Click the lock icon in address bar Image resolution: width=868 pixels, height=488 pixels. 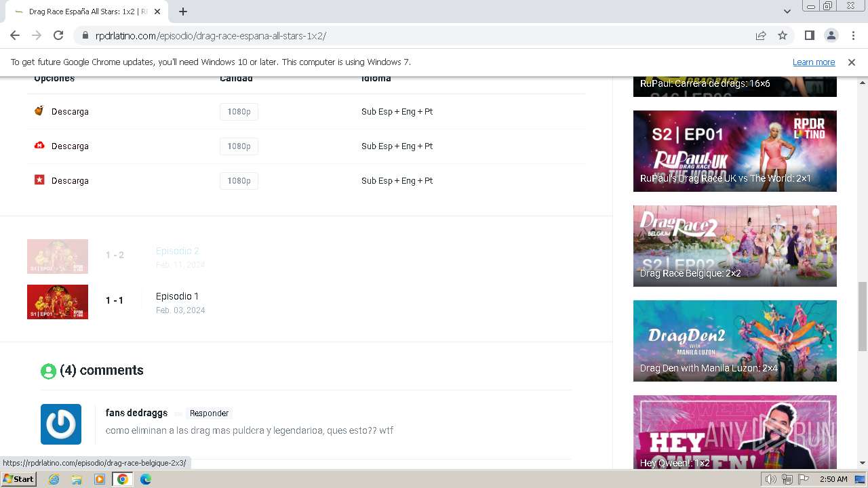[x=85, y=35]
